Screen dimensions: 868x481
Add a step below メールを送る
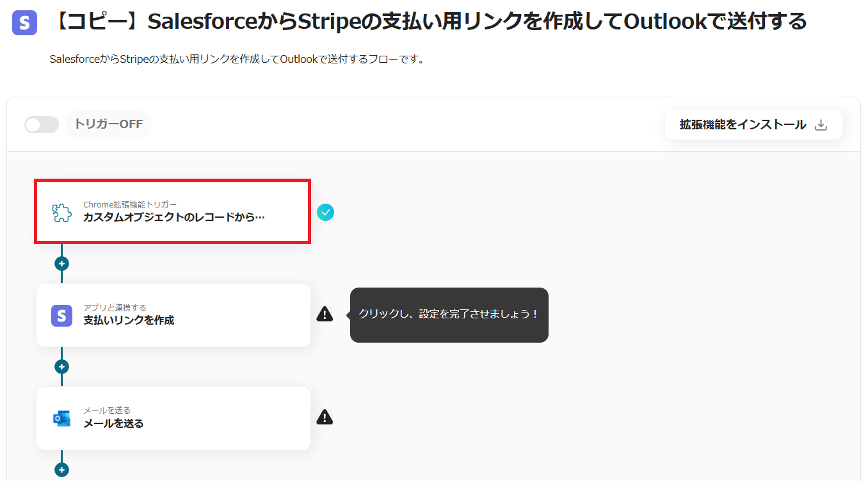coord(61,469)
